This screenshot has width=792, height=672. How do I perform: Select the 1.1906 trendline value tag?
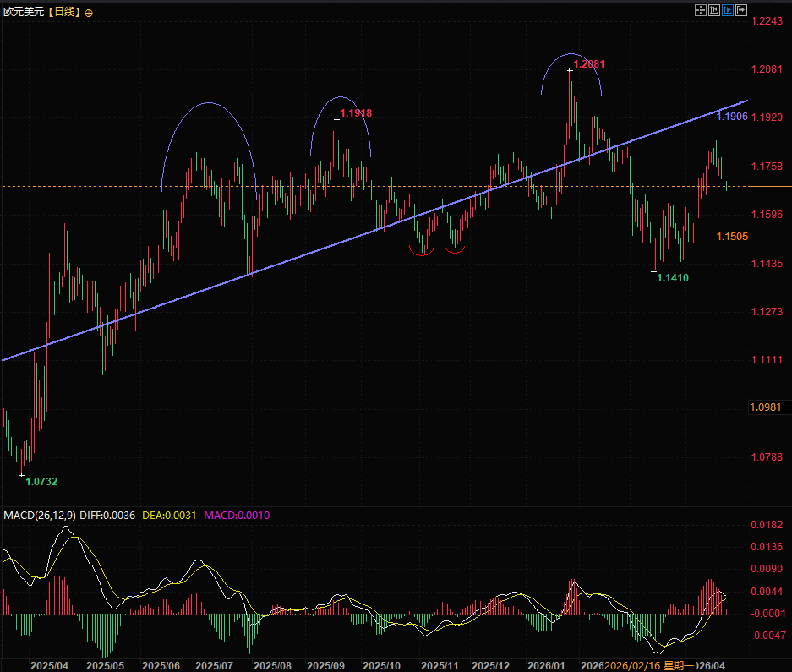pyautogui.click(x=732, y=116)
